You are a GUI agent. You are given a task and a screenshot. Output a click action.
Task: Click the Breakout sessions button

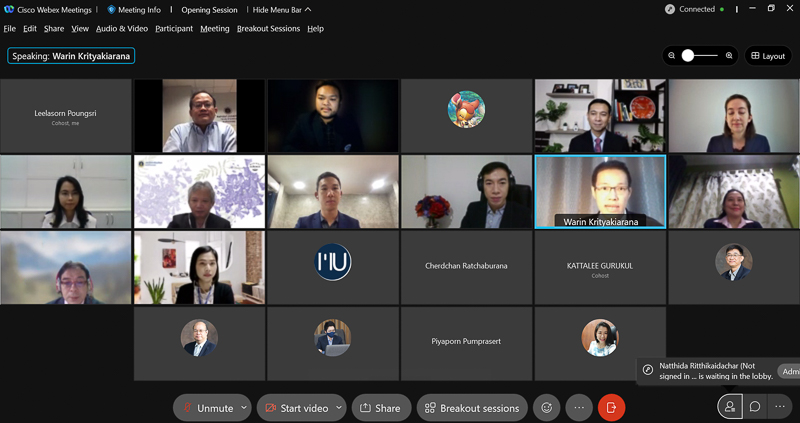(x=472, y=408)
